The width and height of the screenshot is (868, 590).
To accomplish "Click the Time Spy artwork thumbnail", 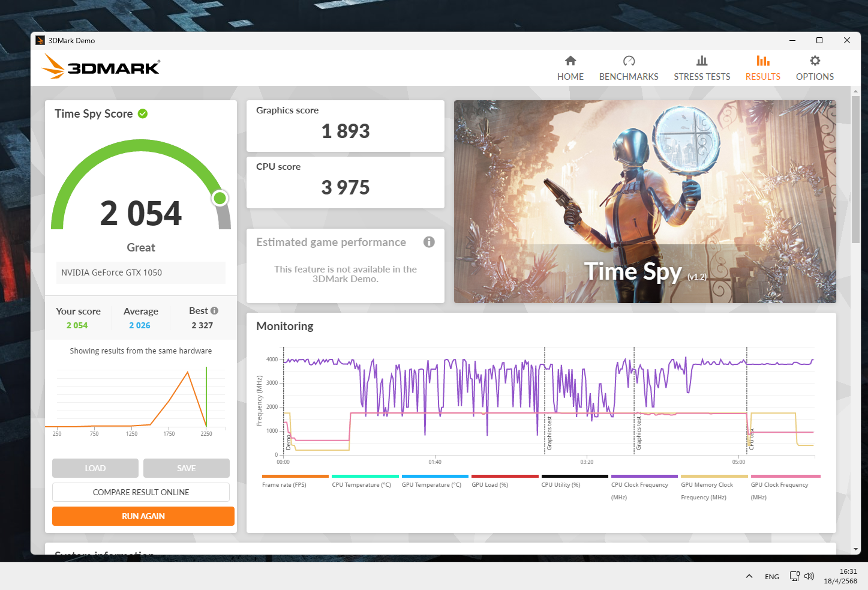I will point(645,202).
